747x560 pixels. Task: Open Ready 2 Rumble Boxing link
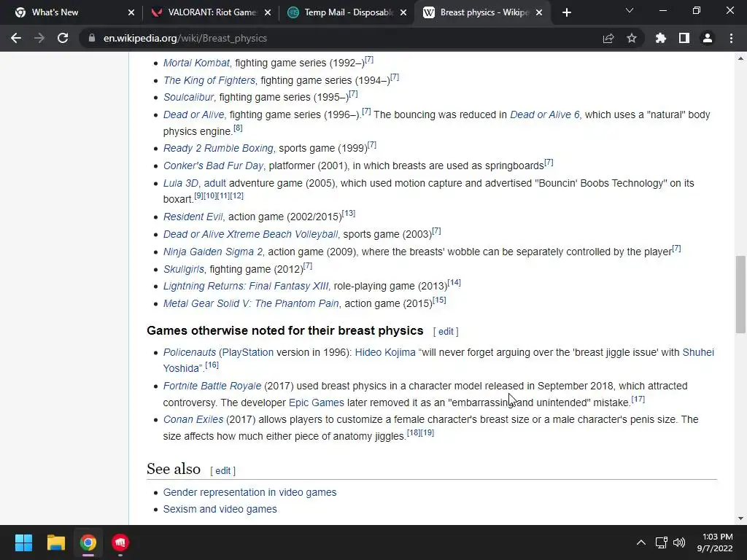tap(218, 148)
